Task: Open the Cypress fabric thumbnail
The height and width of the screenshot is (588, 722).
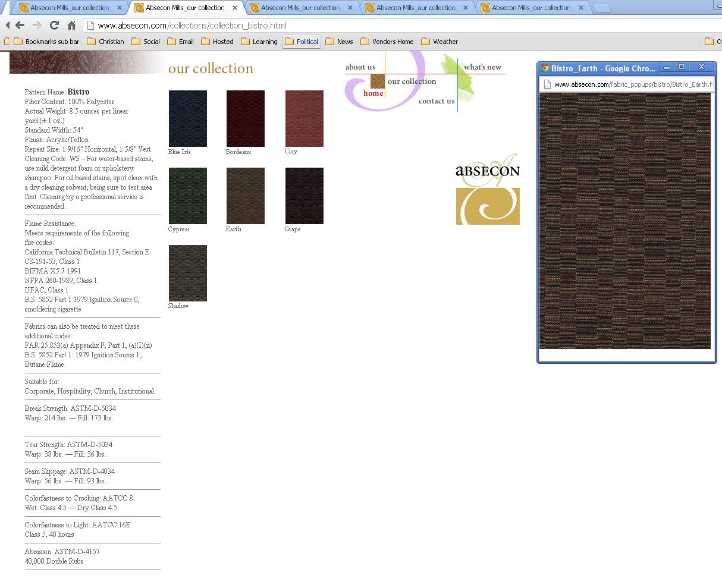Action: 188,196
